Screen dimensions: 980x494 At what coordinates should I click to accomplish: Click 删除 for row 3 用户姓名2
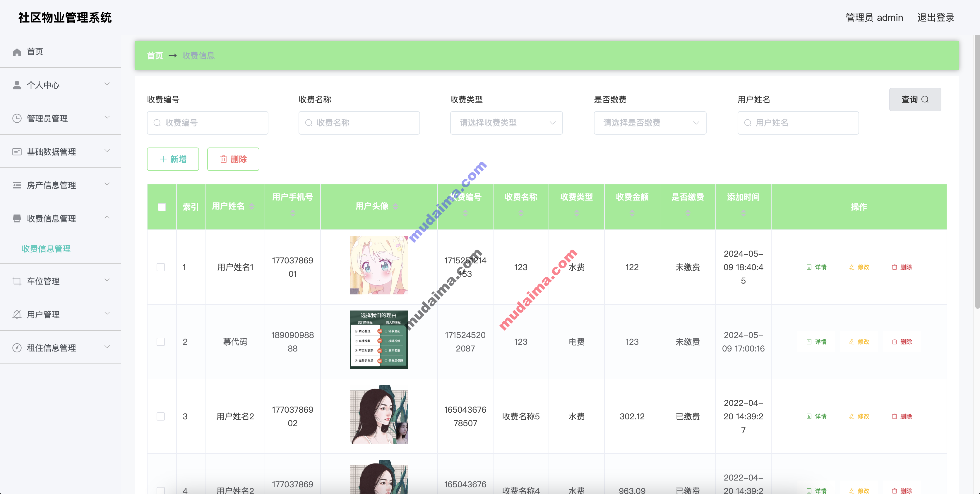tap(902, 416)
